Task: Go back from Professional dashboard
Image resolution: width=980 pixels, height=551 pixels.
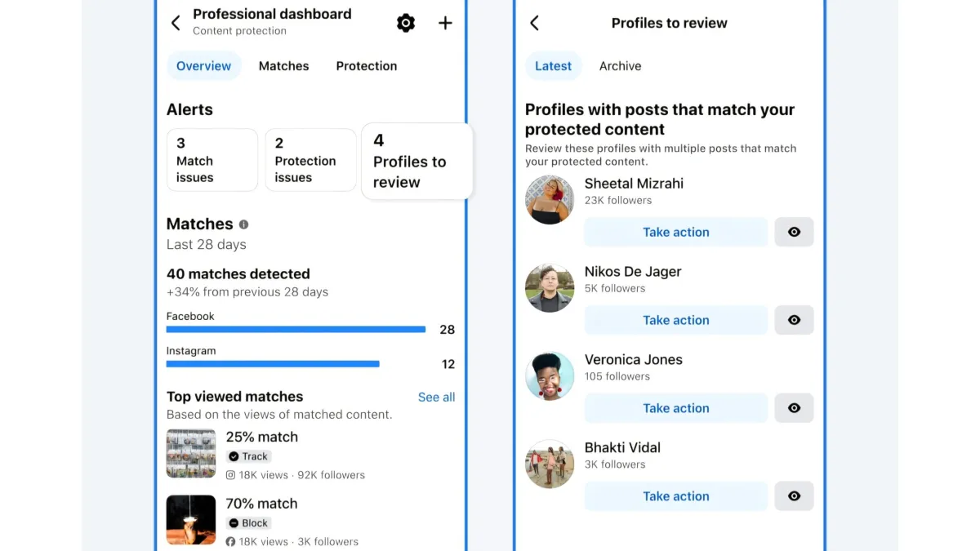Action: coord(176,23)
